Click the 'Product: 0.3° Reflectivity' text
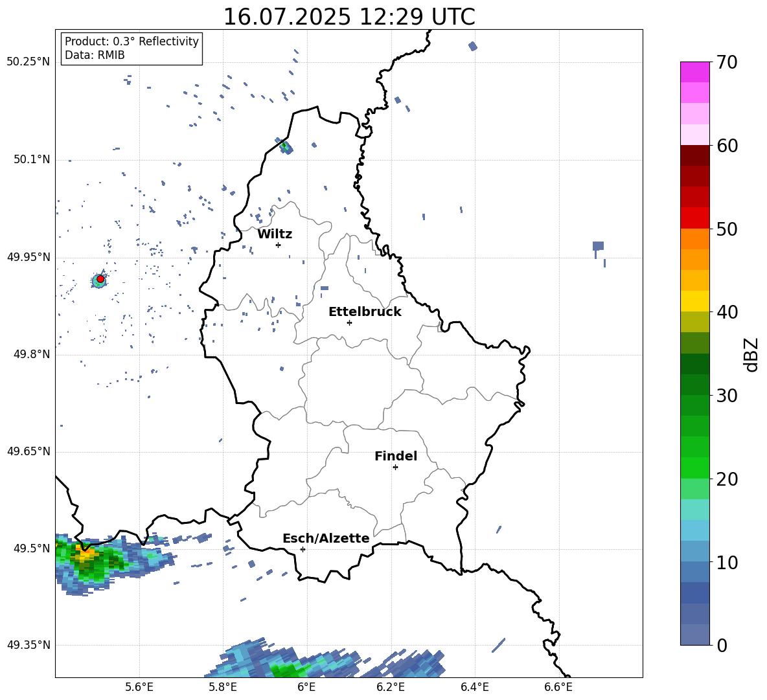767x700 pixels. 132,41
